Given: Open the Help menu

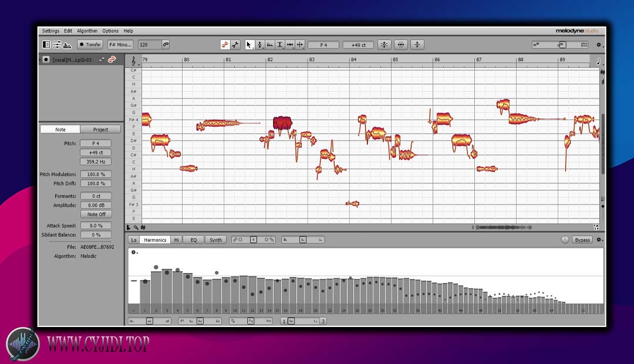Looking at the screenshot, I should [128, 31].
